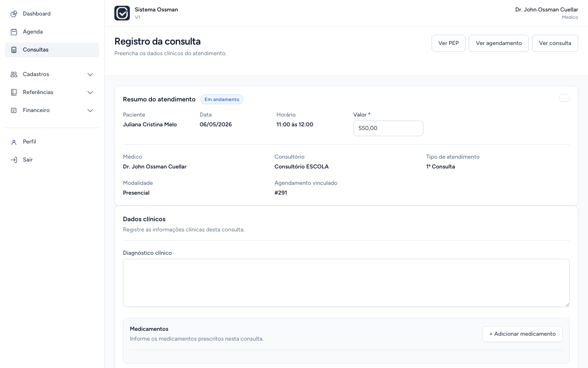Click the Ver PEP button
Image resolution: width=588 pixels, height=368 pixels.
point(448,43)
